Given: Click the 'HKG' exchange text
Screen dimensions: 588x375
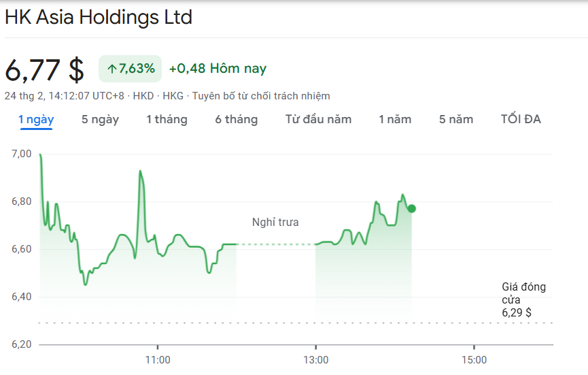Looking at the screenshot, I should 173,96.
